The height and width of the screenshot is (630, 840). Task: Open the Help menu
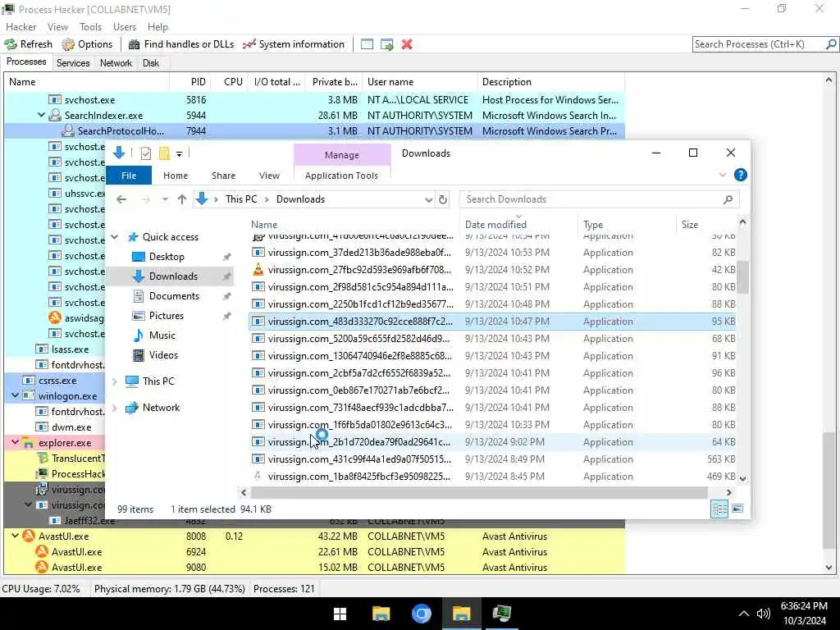coord(157,27)
